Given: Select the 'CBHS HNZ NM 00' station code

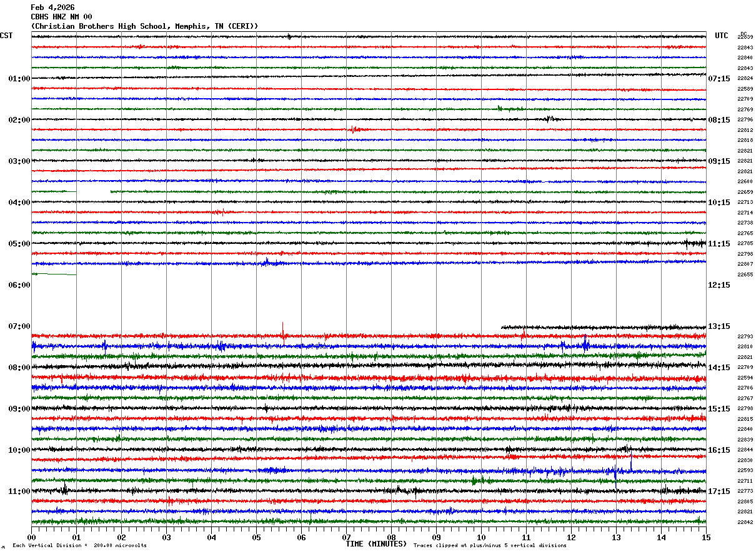Looking at the screenshot, I should pyautogui.click(x=61, y=17).
